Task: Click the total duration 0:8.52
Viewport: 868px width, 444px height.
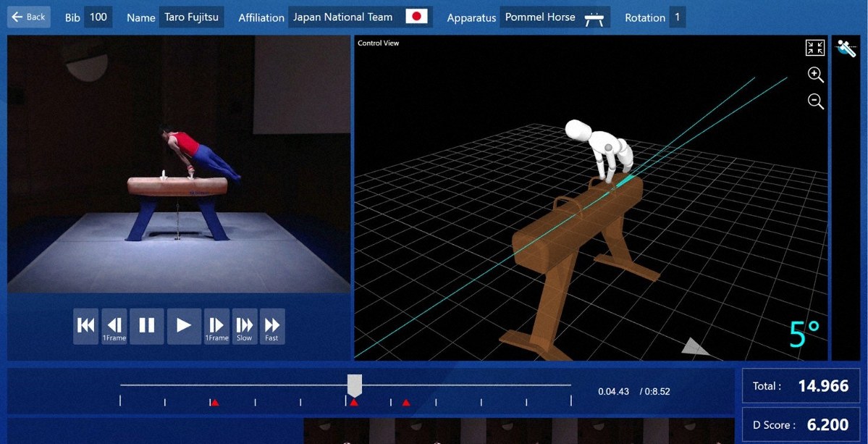Action: [655, 391]
